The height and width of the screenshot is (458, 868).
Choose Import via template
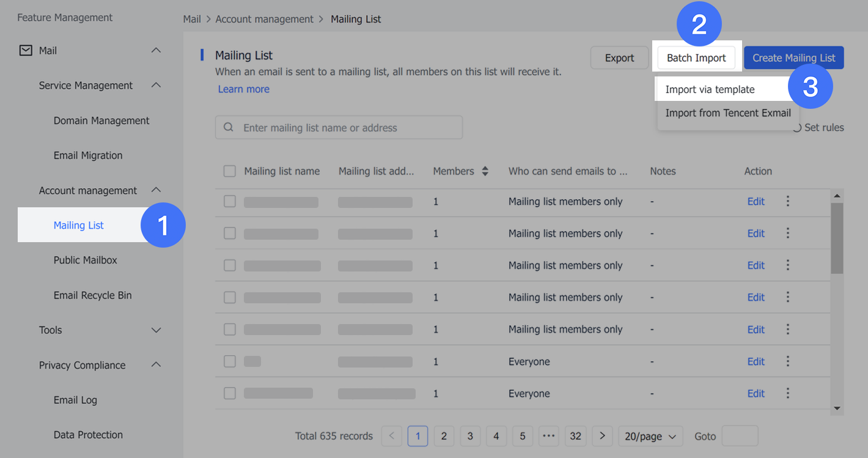tap(708, 89)
